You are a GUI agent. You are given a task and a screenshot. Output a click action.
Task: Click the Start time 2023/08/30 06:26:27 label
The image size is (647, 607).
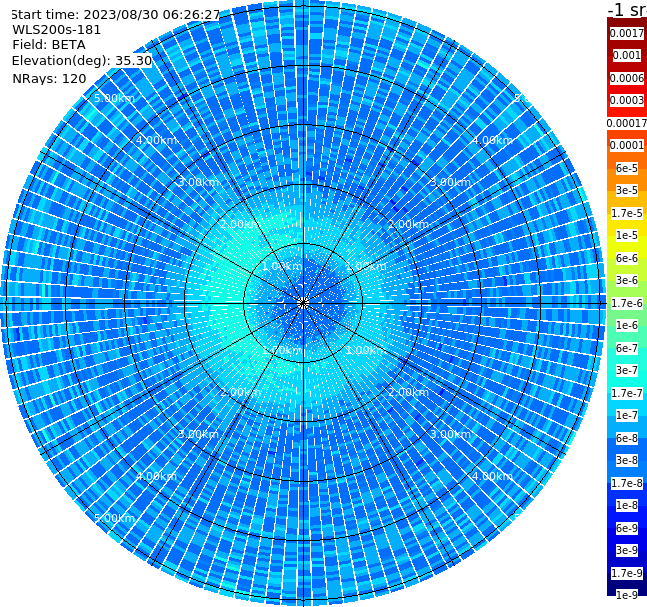click(116, 15)
